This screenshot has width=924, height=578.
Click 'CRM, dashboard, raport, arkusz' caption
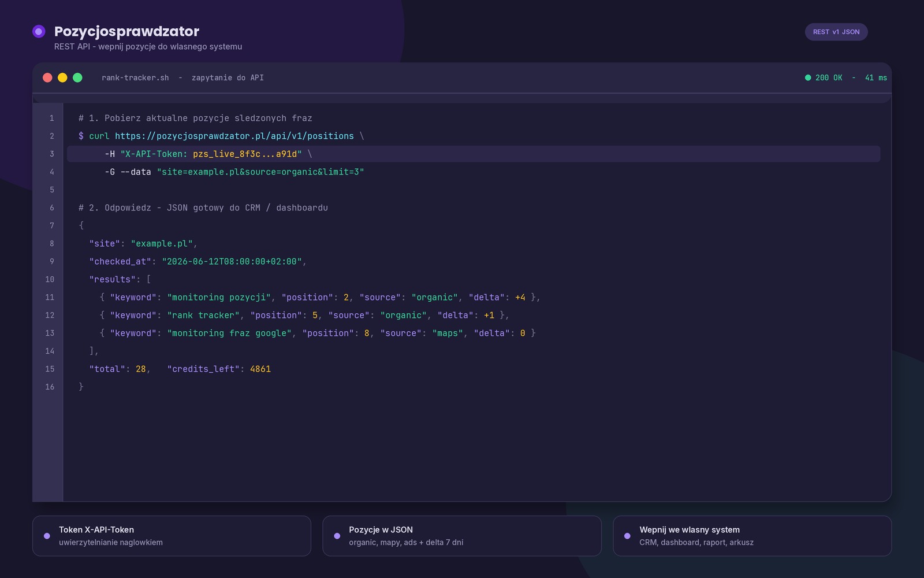(696, 542)
